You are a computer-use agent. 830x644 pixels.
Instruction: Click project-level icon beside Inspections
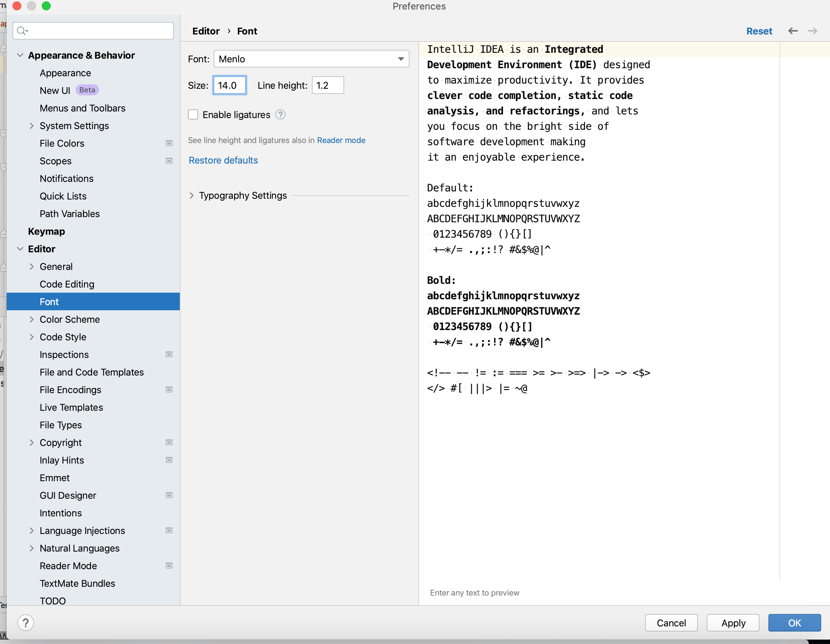click(169, 355)
